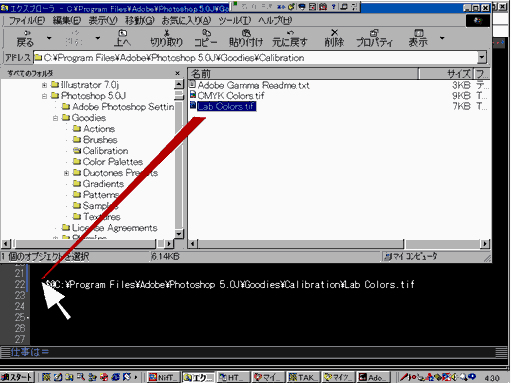511x383 pixels.
Task: Open the address bar dropdown arrow
Action: (x=482, y=58)
